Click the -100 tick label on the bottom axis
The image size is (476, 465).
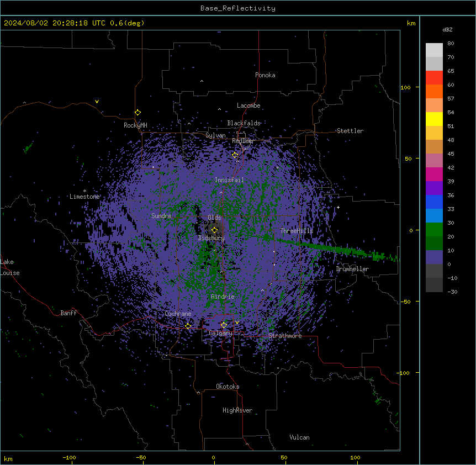tap(69, 458)
